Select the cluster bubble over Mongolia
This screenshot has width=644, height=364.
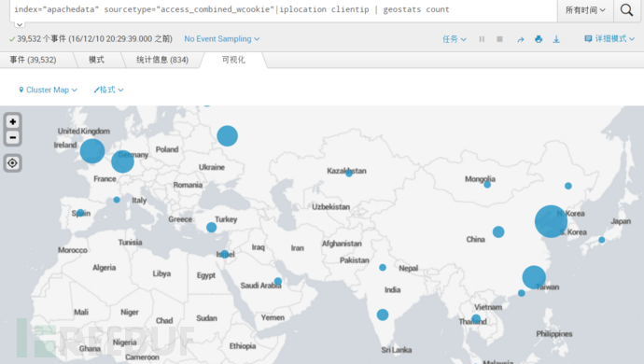coord(487,185)
